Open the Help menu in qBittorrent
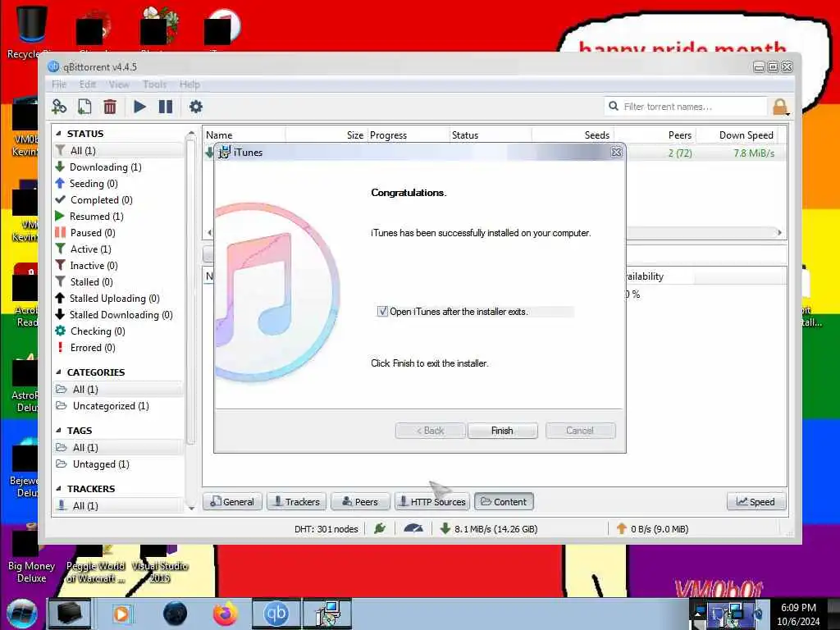 point(189,84)
